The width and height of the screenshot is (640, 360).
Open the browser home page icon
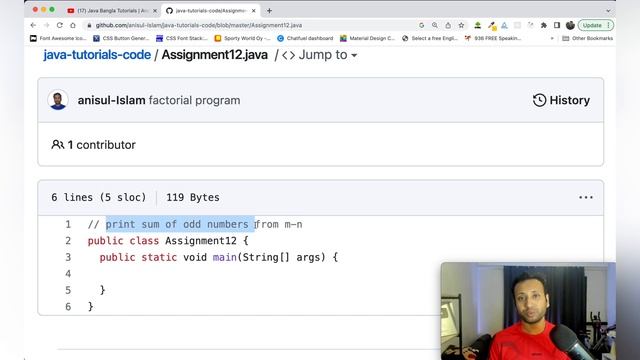pos(73,25)
